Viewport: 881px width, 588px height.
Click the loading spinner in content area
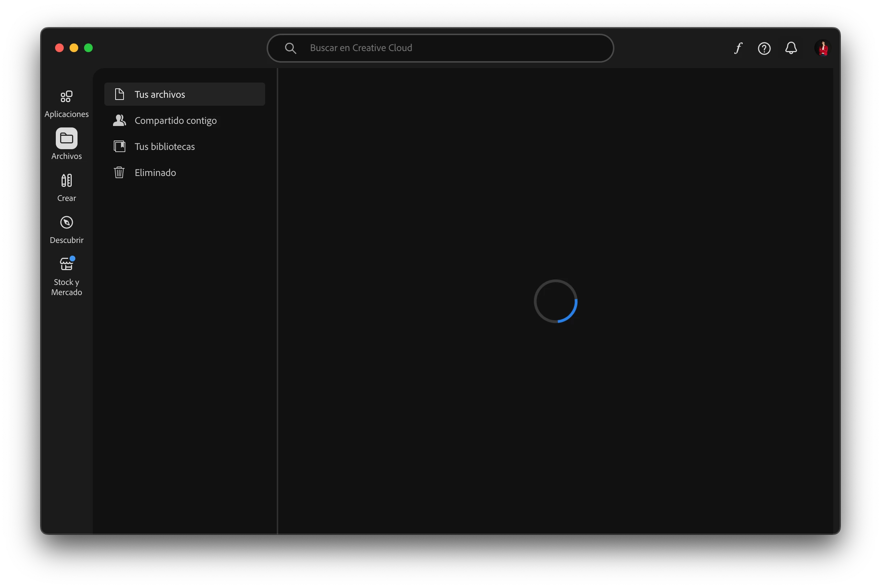coord(555,301)
